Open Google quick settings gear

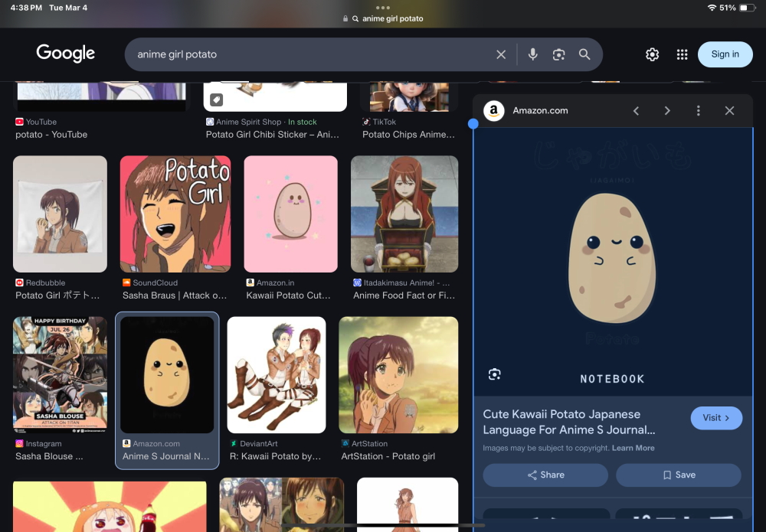(652, 54)
